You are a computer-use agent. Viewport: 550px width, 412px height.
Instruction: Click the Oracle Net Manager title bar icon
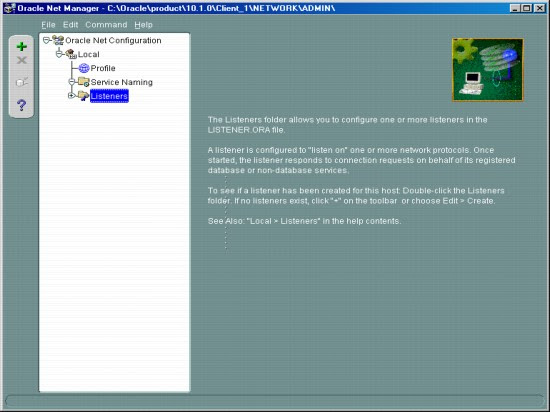pos(9,8)
